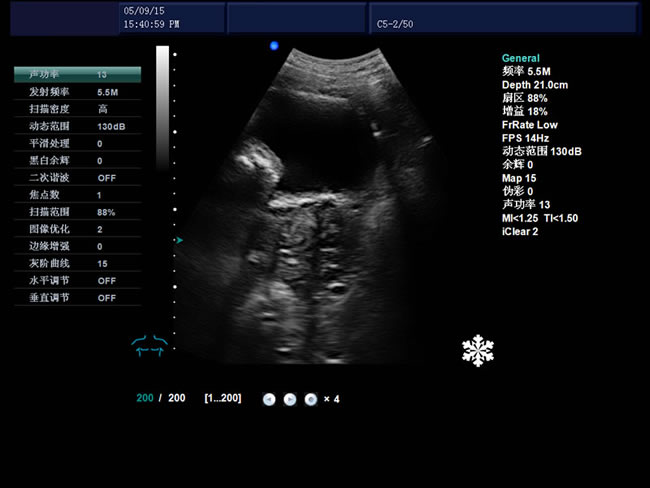Click the [1...200] frame range
650x488 pixels.
224,398
